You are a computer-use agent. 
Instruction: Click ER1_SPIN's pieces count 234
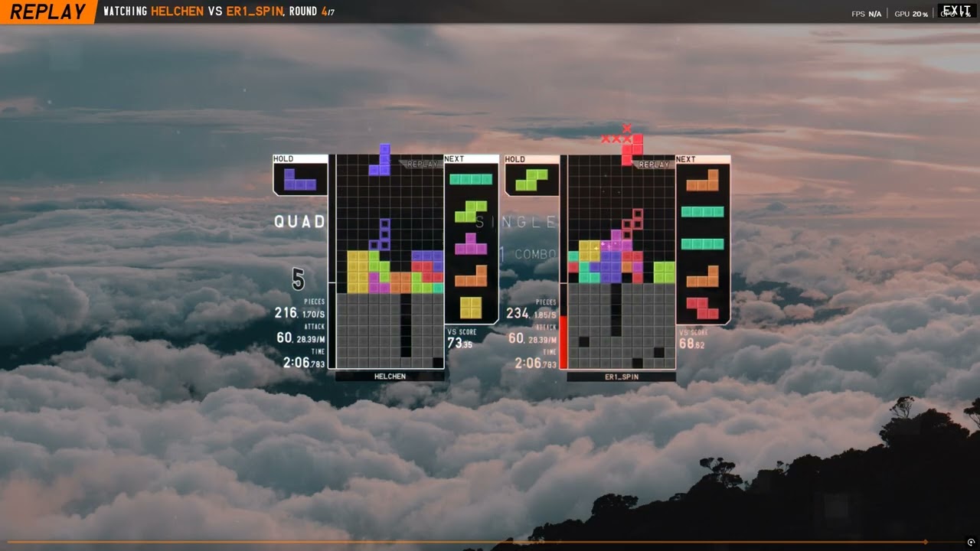pyautogui.click(x=518, y=313)
